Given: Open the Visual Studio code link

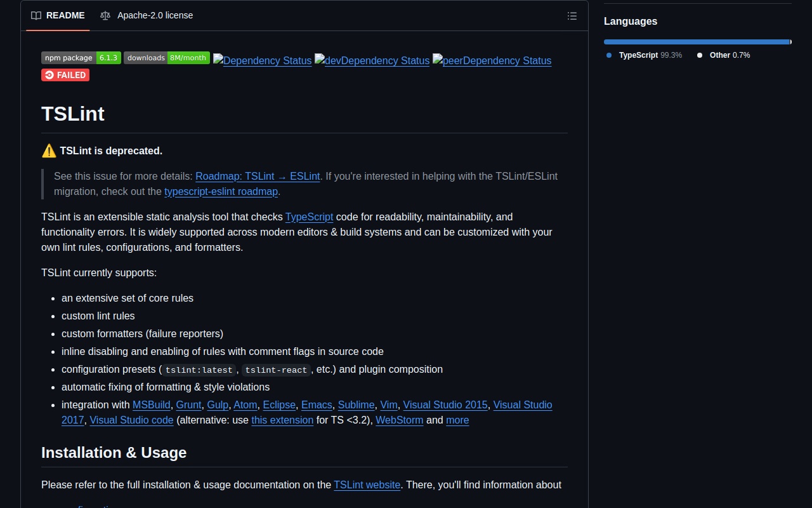Looking at the screenshot, I should (131, 420).
